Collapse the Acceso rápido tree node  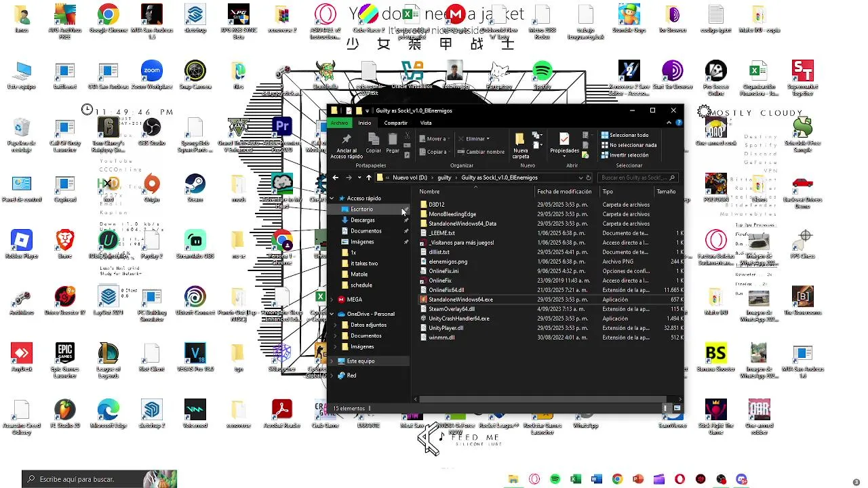(333, 199)
